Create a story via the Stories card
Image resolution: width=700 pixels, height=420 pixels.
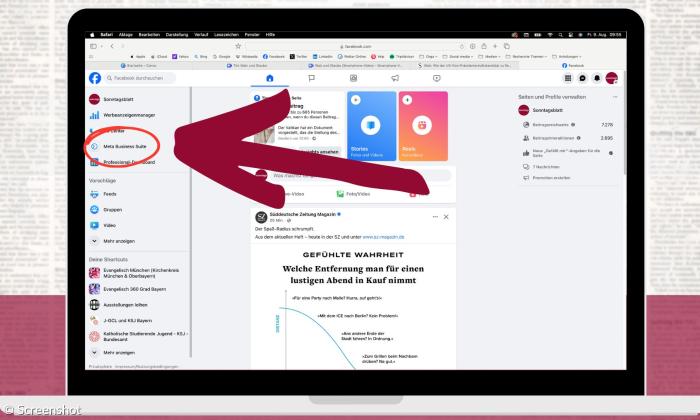(x=371, y=126)
